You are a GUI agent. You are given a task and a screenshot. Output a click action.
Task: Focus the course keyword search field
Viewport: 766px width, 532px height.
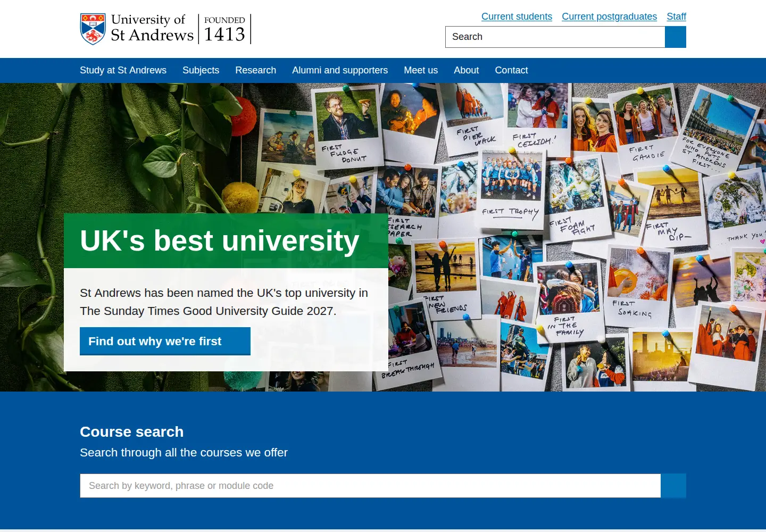pyautogui.click(x=370, y=486)
